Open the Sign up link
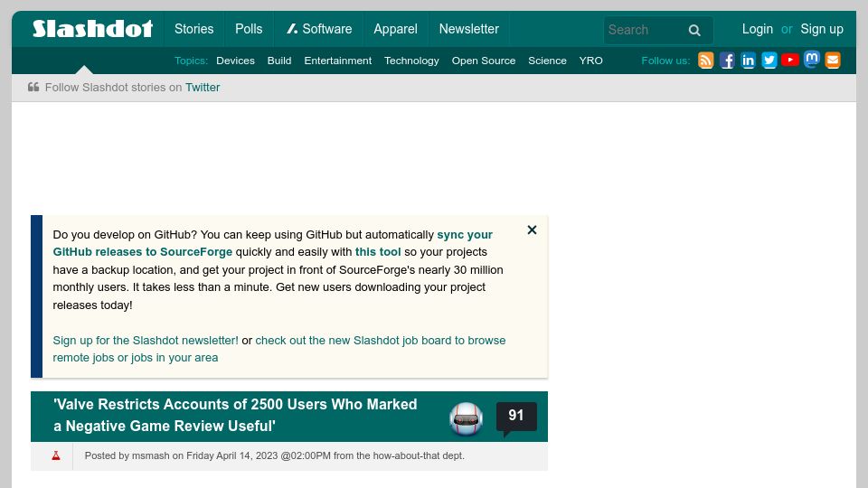Viewport: 868px width, 488px height. coord(822,29)
